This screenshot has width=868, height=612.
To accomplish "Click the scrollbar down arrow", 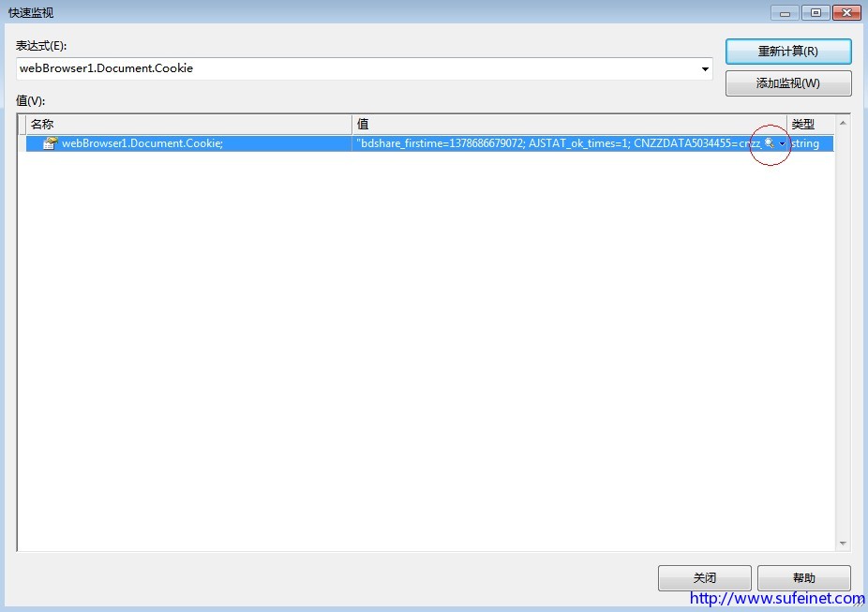I will click(x=843, y=544).
